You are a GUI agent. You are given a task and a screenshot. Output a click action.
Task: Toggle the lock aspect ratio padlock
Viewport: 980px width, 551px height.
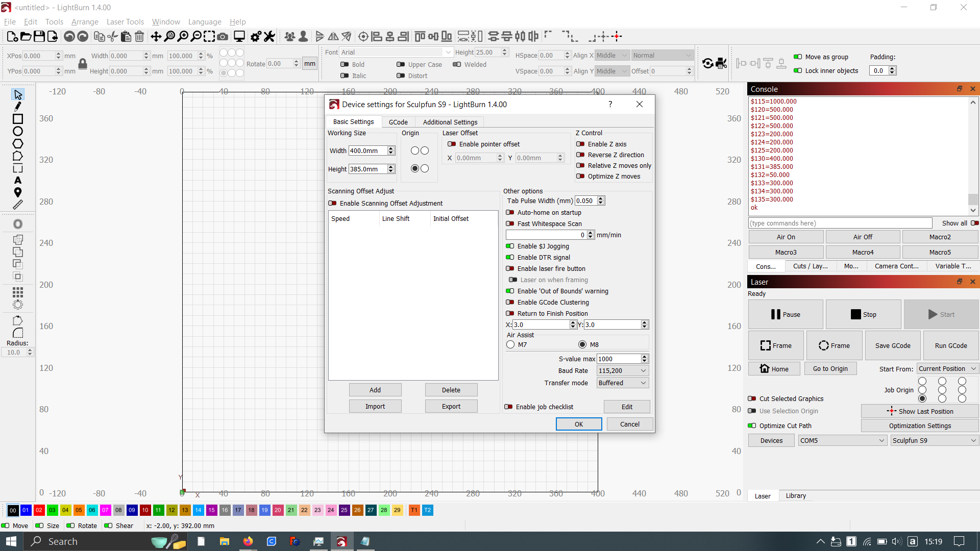pos(83,63)
